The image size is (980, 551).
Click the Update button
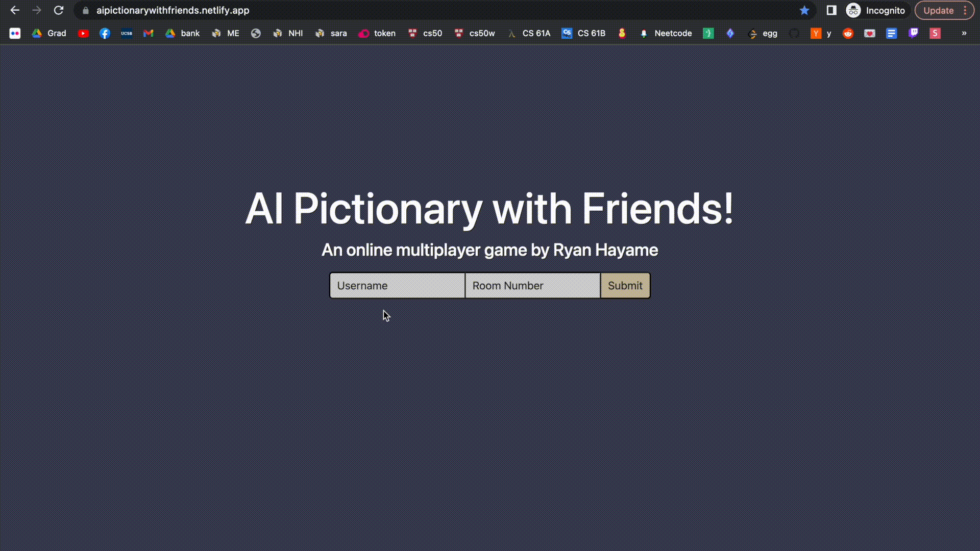click(938, 10)
